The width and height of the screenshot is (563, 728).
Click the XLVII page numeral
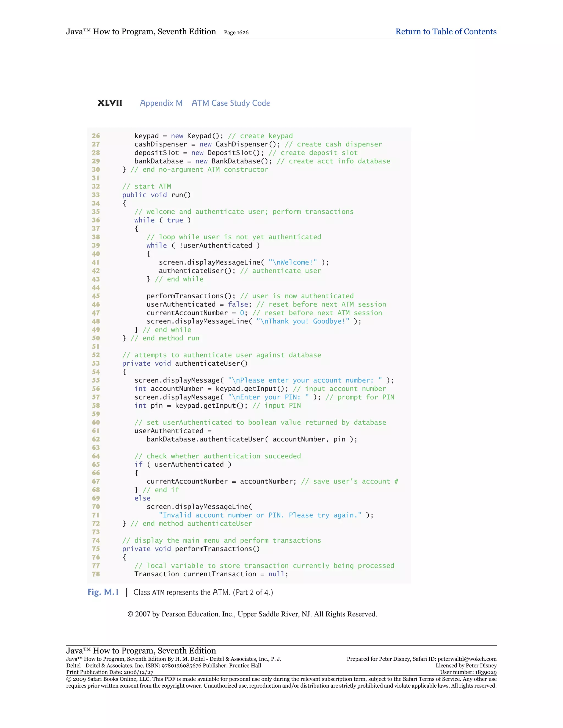coord(110,103)
